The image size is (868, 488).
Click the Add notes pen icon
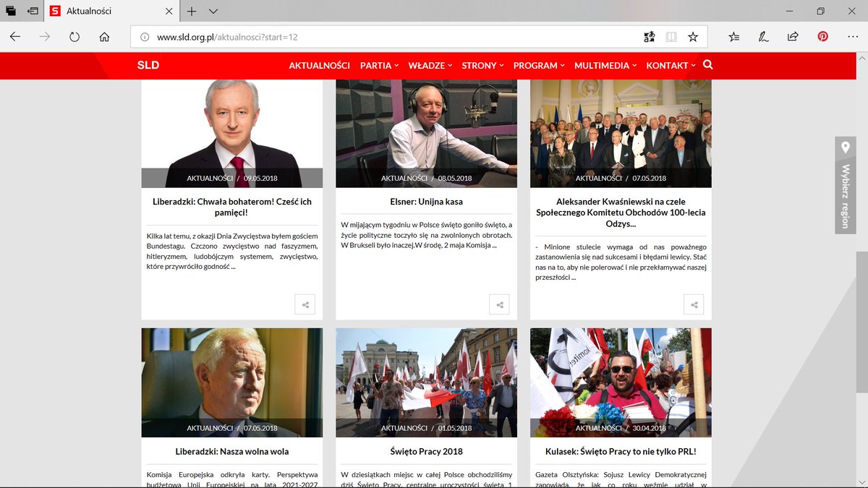coord(763,37)
